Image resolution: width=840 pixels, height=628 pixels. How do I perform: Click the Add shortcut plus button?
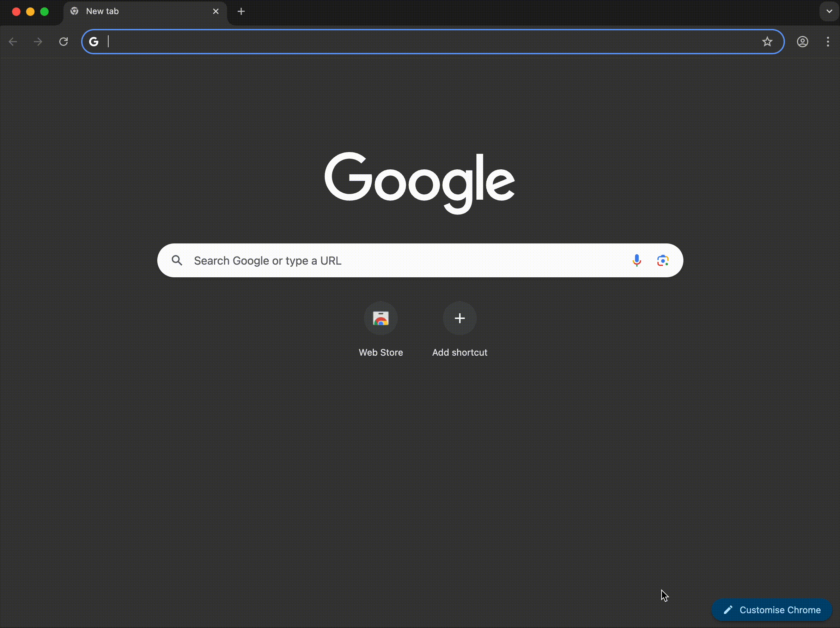tap(459, 318)
